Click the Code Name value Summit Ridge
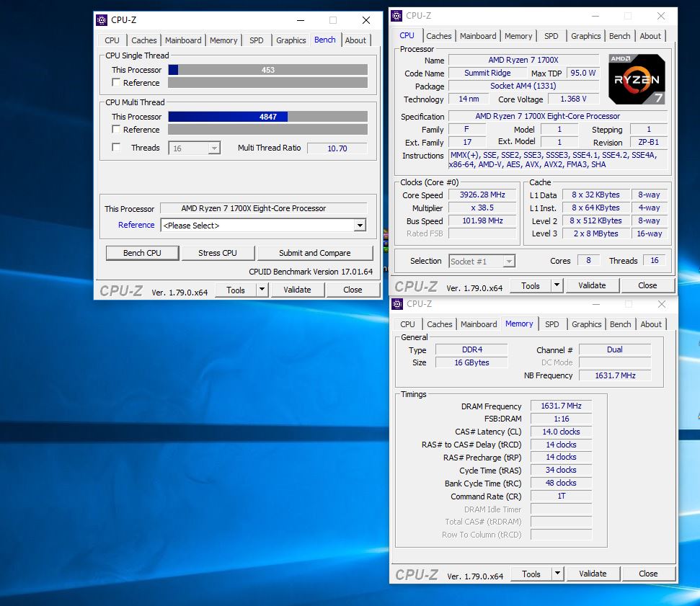The image size is (700, 606). tap(487, 73)
